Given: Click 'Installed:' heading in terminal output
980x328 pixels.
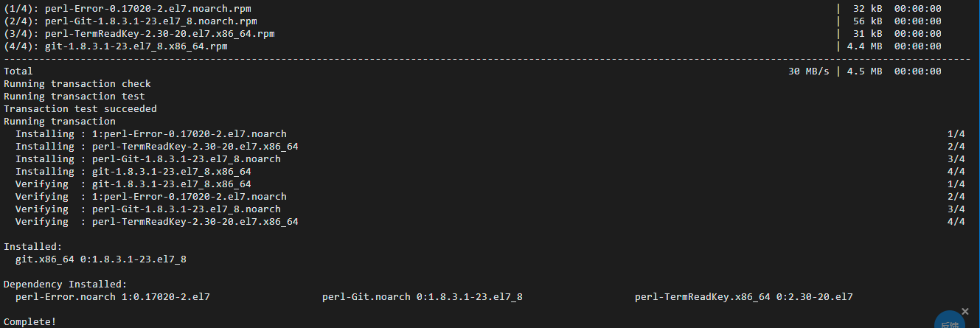Looking at the screenshot, I should coord(33,246).
